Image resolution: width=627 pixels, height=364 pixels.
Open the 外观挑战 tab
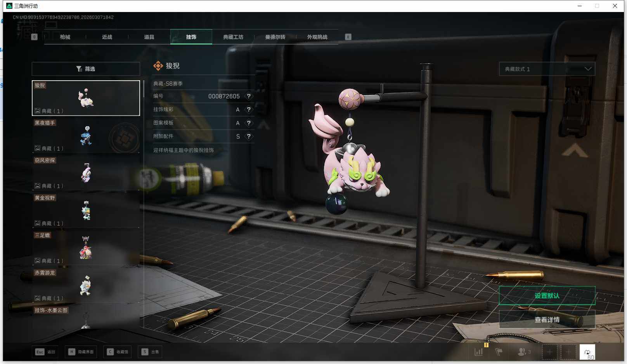[x=317, y=37]
